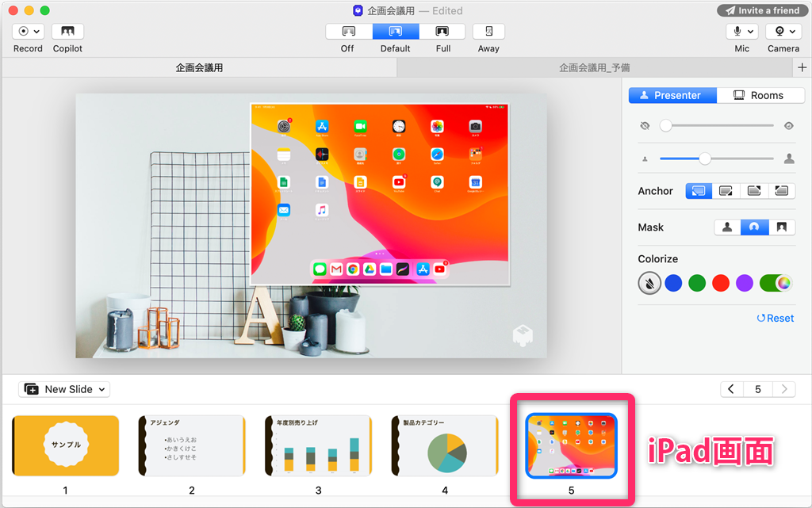The image size is (812, 508).
Task: Click the document title 企画会議用 in title bar
Action: 391,11
